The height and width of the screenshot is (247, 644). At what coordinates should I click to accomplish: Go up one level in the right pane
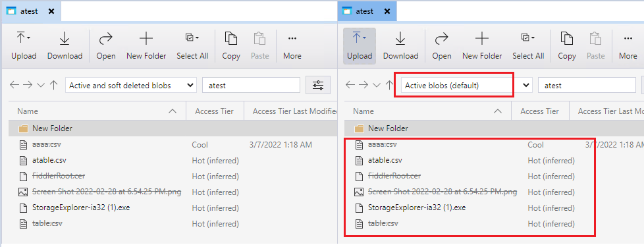[x=389, y=85]
